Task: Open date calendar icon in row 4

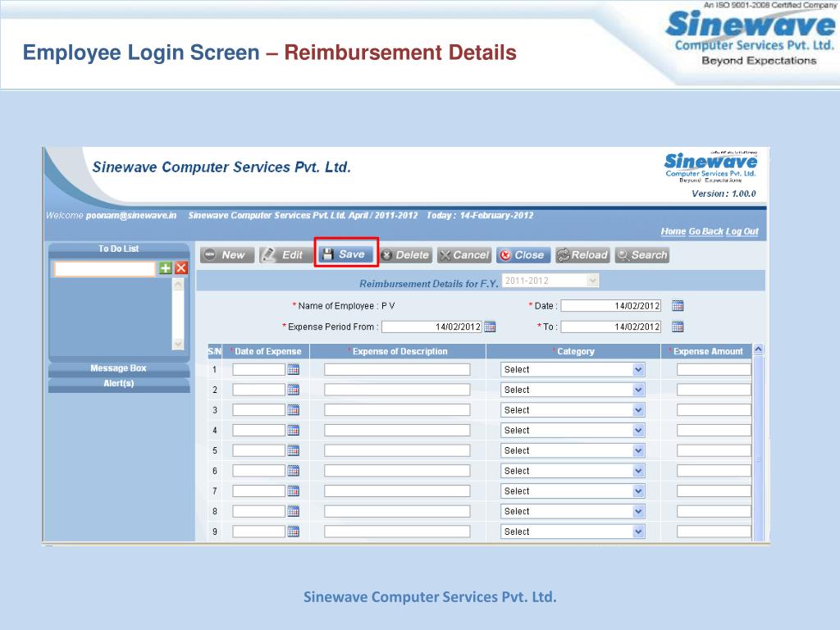Action: (x=293, y=430)
